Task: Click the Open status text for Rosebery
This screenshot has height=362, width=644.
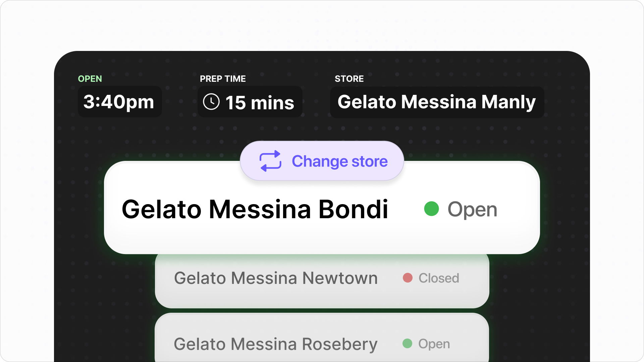Action: click(x=434, y=344)
